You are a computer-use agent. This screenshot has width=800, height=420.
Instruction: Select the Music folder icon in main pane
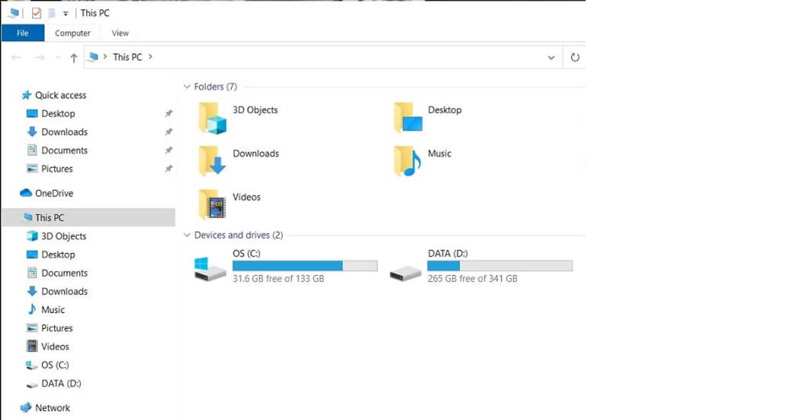click(407, 161)
